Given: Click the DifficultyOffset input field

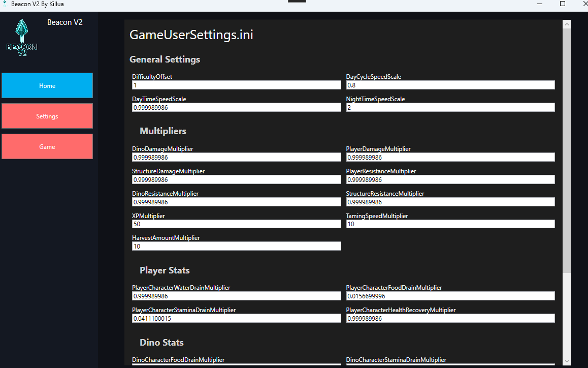Looking at the screenshot, I should (x=236, y=85).
